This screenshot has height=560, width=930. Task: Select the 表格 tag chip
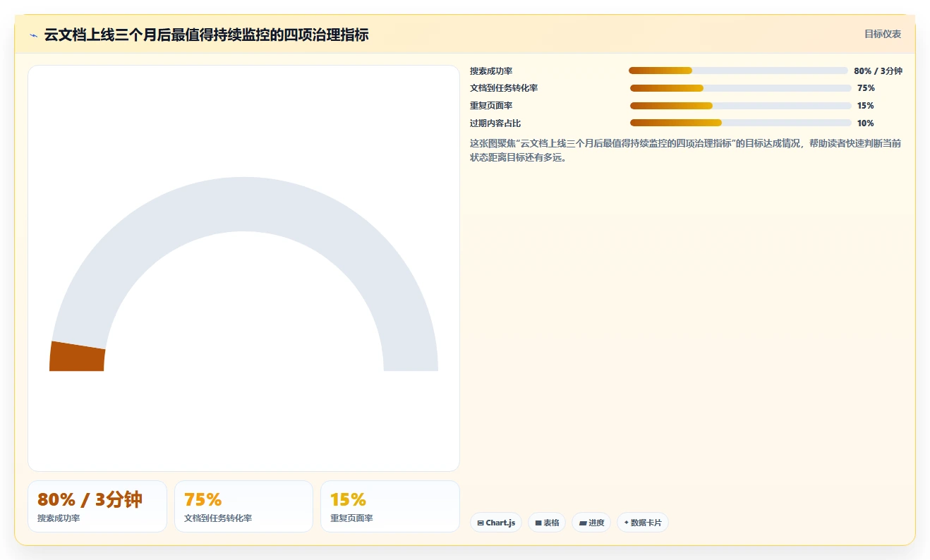(547, 523)
